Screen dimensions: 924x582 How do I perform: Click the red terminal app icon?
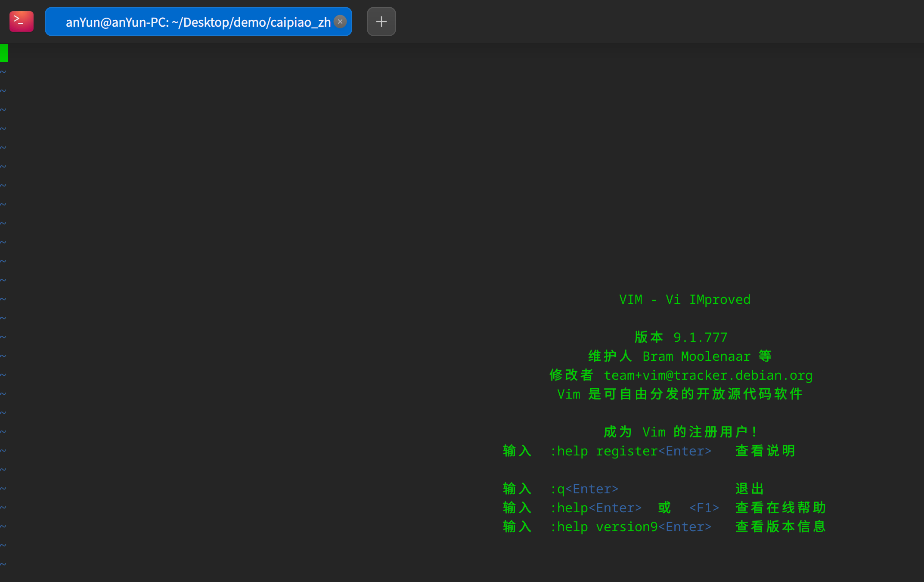pyautogui.click(x=22, y=22)
